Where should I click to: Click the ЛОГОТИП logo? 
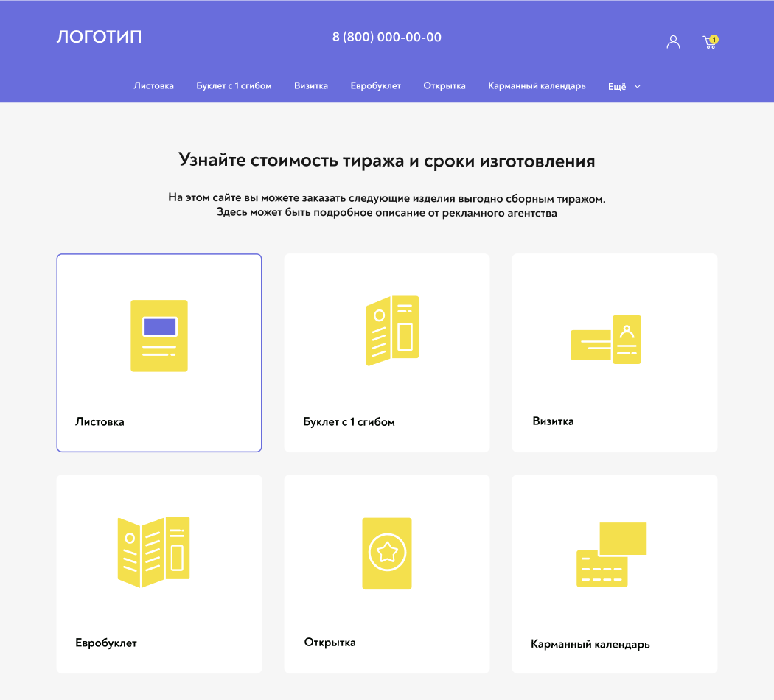[x=99, y=37]
